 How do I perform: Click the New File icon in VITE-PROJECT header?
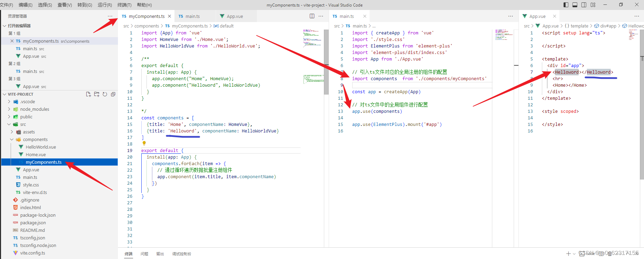coord(88,94)
